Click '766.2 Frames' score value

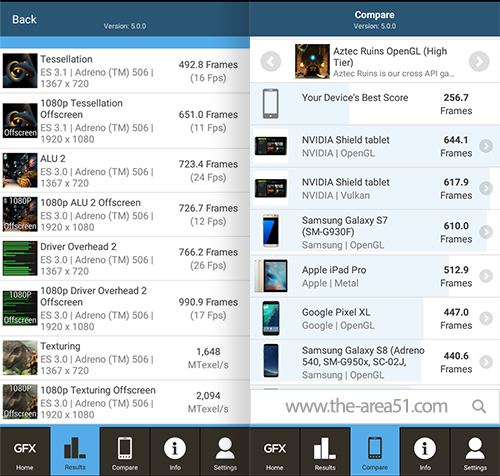coord(208,252)
